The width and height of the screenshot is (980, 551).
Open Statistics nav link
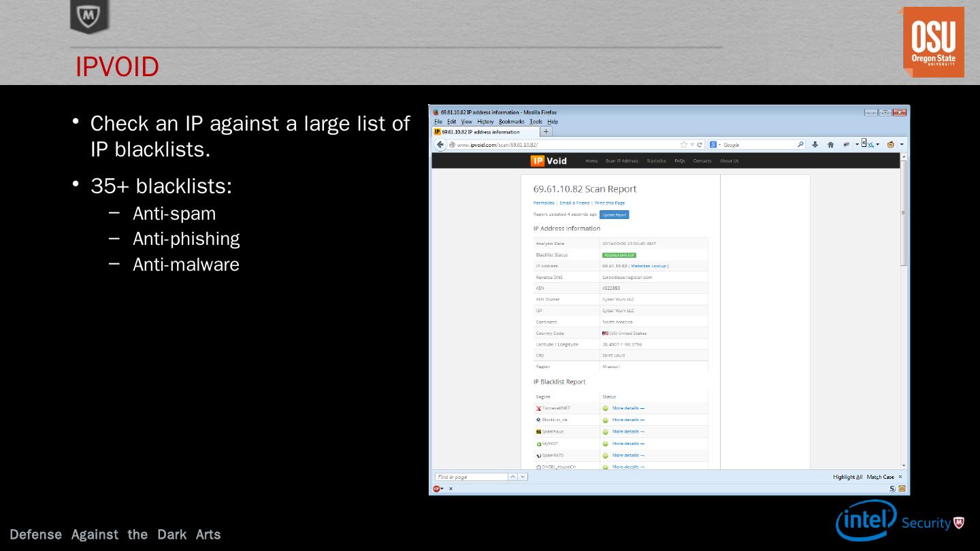656,161
